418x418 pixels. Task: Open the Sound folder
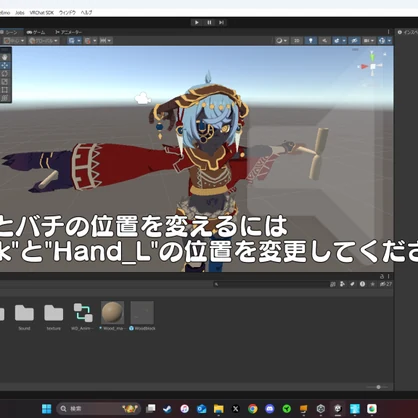click(x=24, y=316)
